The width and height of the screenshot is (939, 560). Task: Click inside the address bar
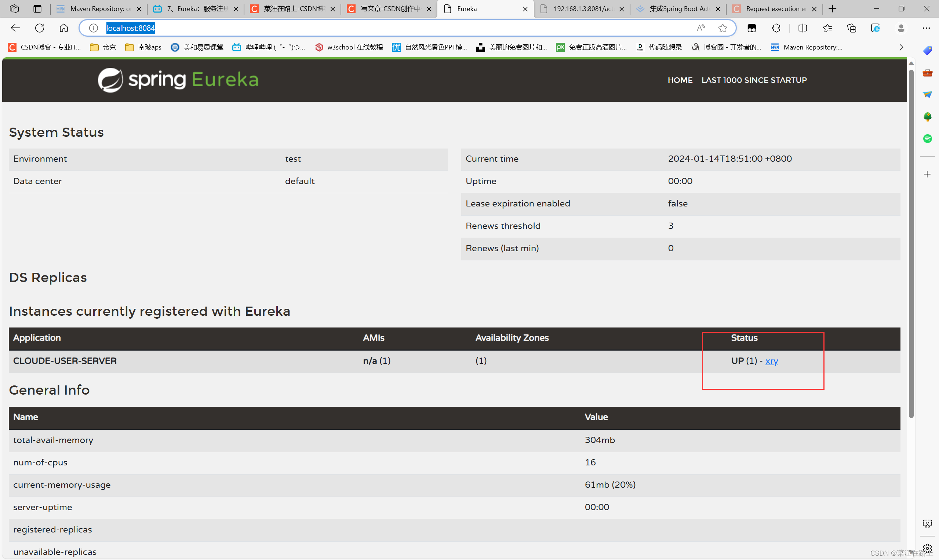tap(264, 28)
